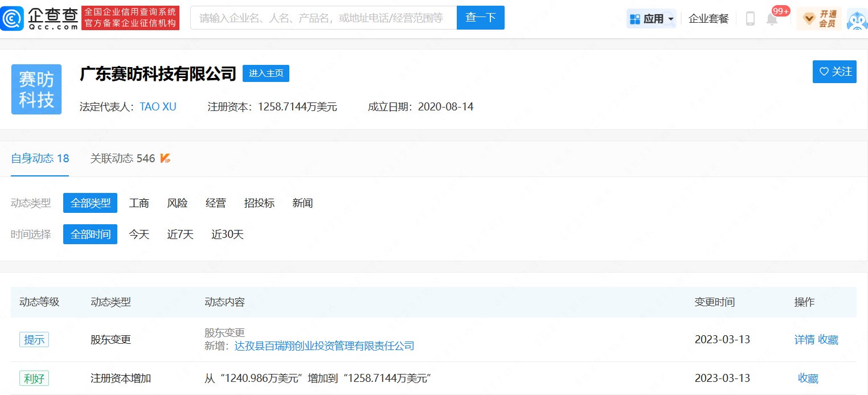Click the 赛昉科技 company logo thumbnail
Viewport: 868px width, 395px height.
(x=36, y=89)
